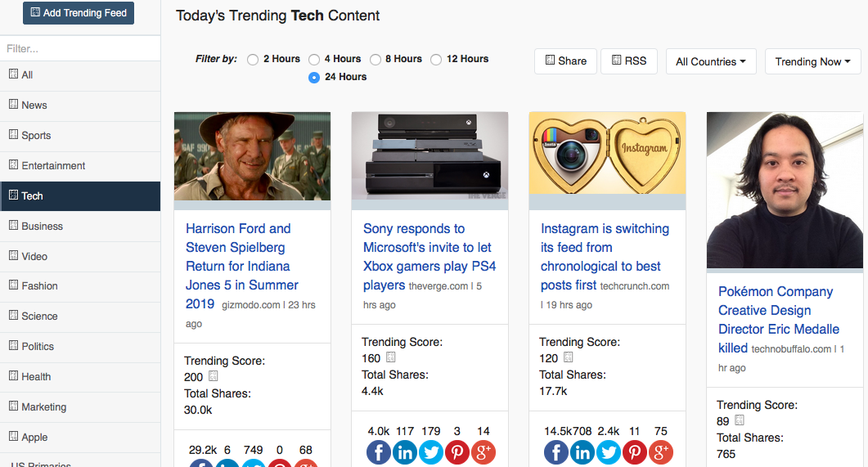Click the RSS button
868x467 pixels.
(x=629, y=61)
